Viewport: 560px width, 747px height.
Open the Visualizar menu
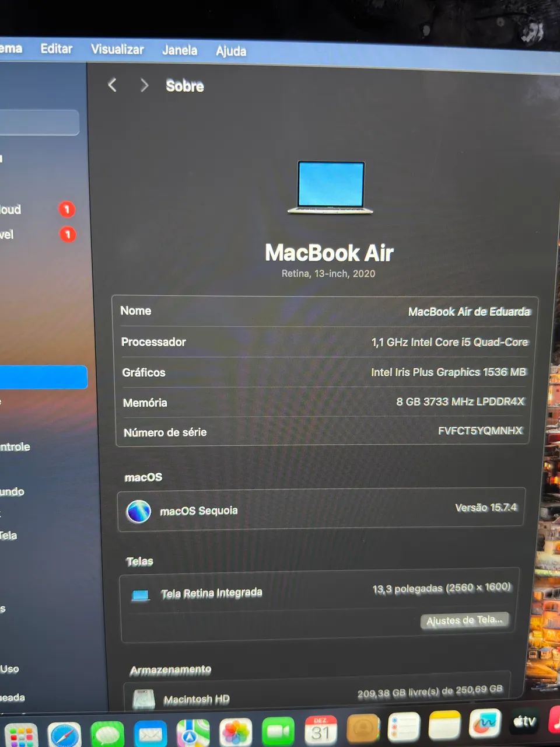click(x=117, y=50)
